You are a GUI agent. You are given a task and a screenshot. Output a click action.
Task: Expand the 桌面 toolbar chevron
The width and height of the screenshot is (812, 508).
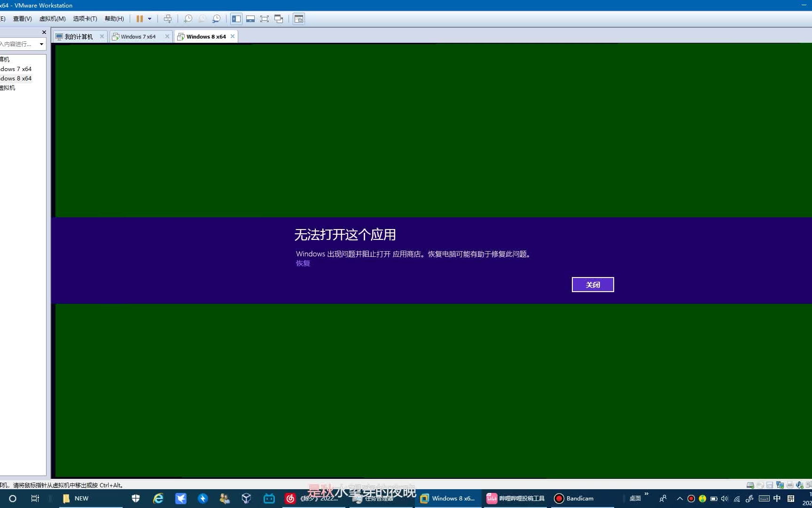click(x=647, y=494)
